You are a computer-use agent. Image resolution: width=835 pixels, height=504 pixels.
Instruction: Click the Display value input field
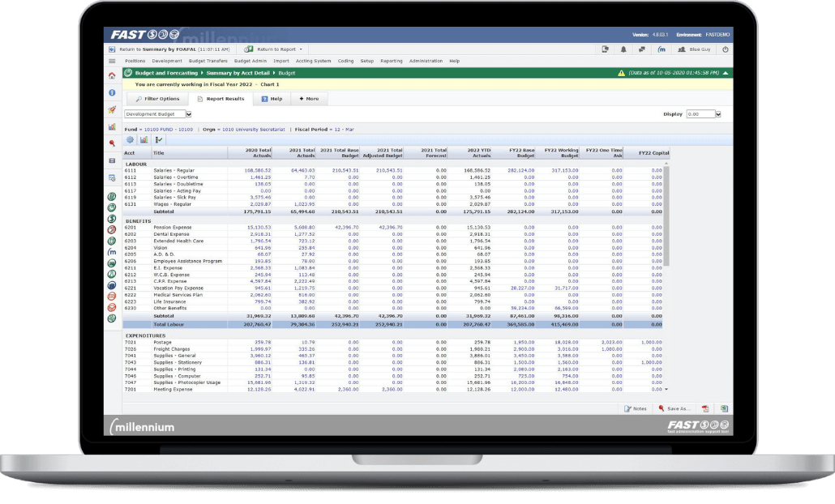(x=700, y=114)
